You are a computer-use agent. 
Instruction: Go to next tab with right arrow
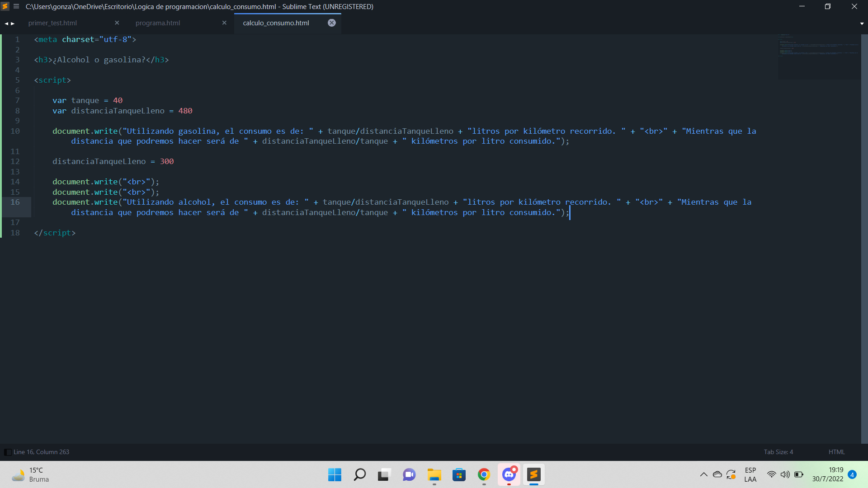tap(13, 23)
